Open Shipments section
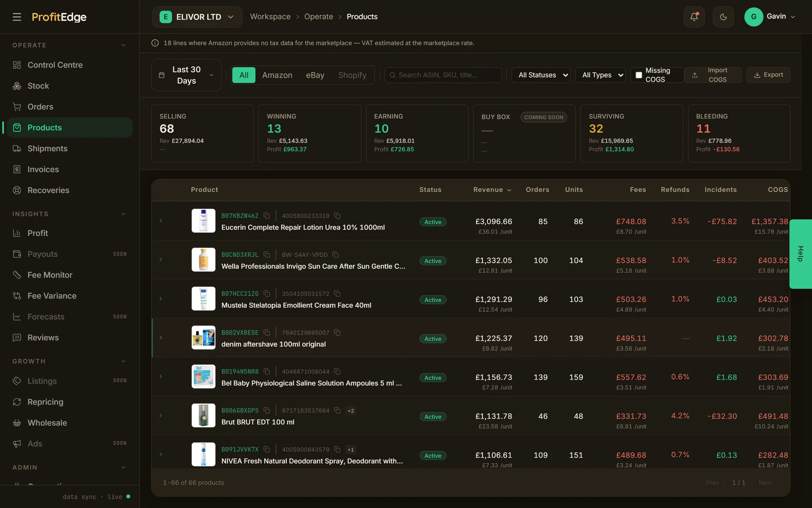The image size is (812, 508). tap(69, 148)
